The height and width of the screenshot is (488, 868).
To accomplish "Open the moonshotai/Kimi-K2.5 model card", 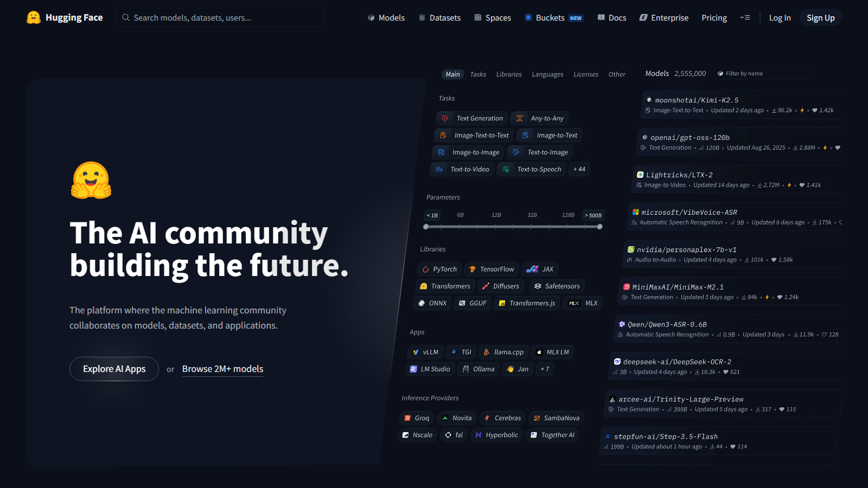I will [x=742, y=105].
